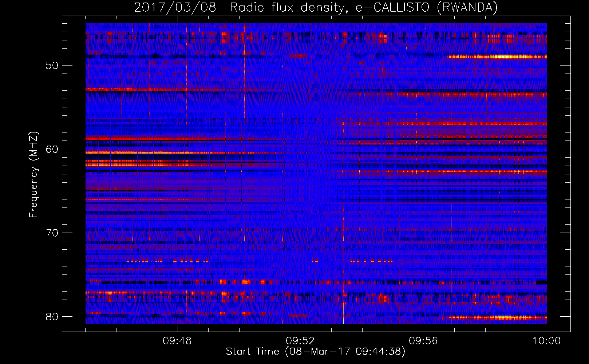Click the 10:00 time tick label
Screen dimensions: 589x364
click(x=546, y=341)
